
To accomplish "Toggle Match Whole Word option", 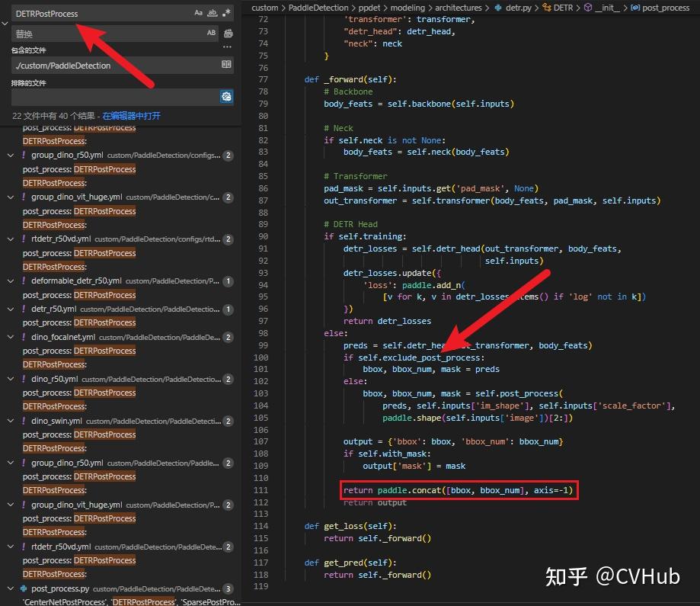I will coord(213,13).
